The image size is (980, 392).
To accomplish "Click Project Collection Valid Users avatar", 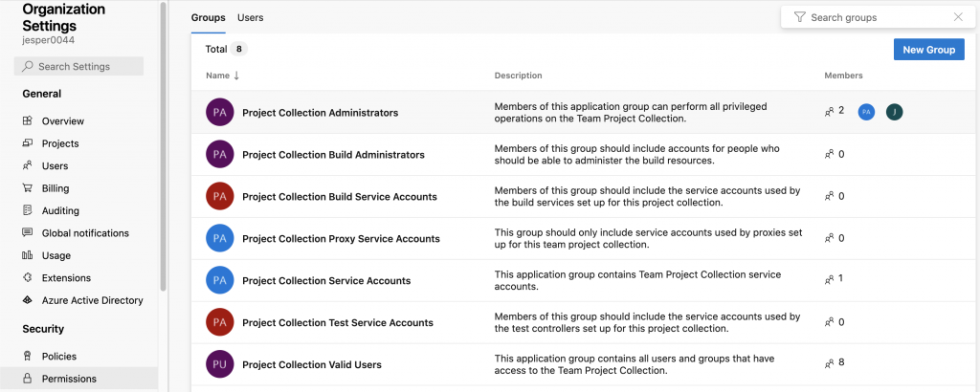I will [x=220, y=364].
